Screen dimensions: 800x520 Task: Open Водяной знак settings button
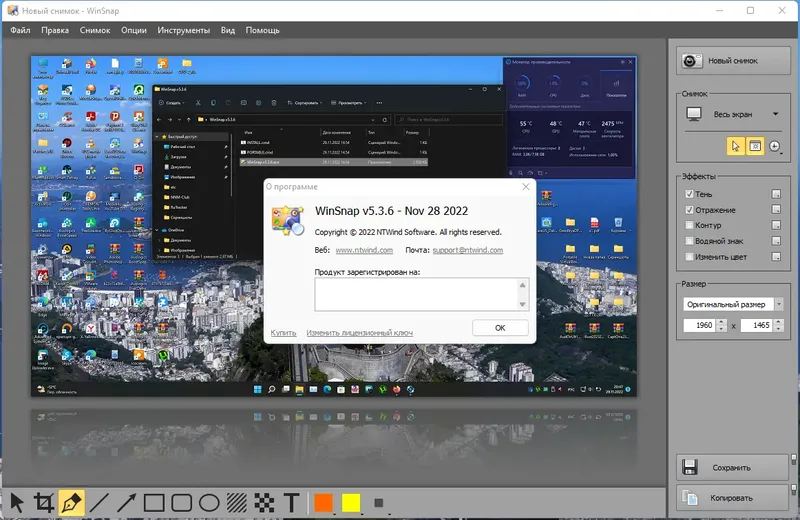coord(776,241)
